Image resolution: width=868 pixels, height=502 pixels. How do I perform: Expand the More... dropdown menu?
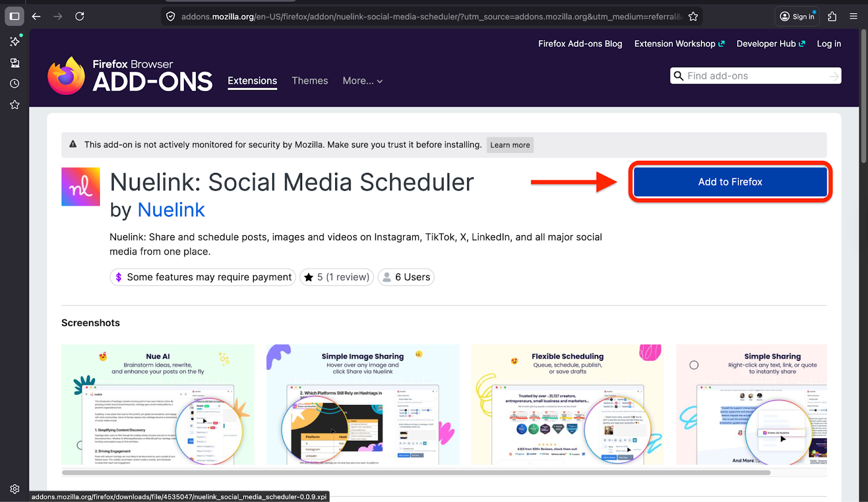pos(362,81)
